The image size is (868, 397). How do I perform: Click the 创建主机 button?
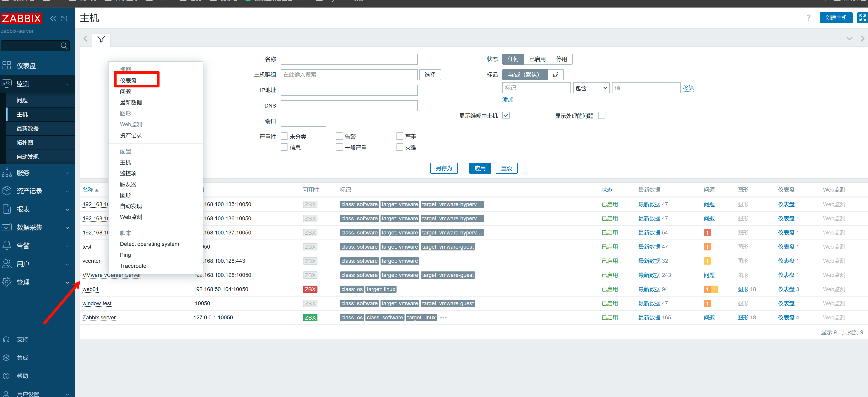coord(836,18)
